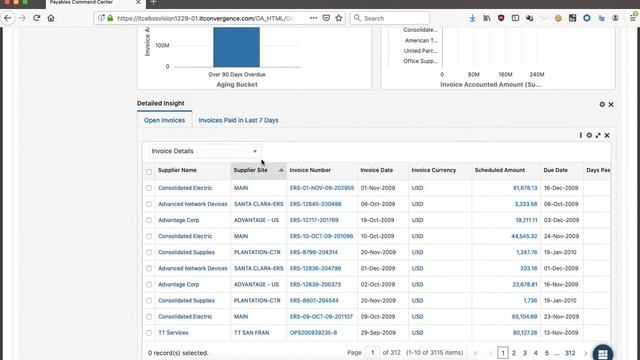Select the ERS-01-NOV-09-202955 invoice row checkbox
The height and width of the screenshot is (360, 640).
149,188
